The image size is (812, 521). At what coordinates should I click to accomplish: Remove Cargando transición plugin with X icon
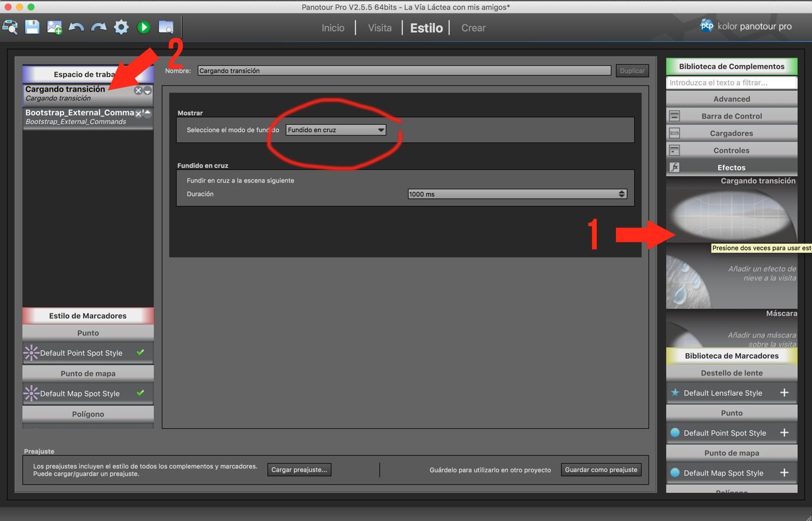pyautogui.click(x=138, y=90)
